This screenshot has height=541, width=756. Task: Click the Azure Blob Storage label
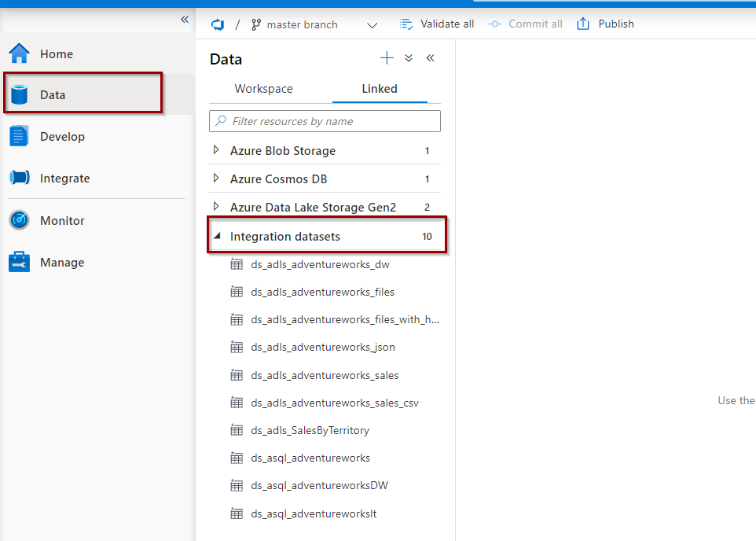tap(283, 150)
